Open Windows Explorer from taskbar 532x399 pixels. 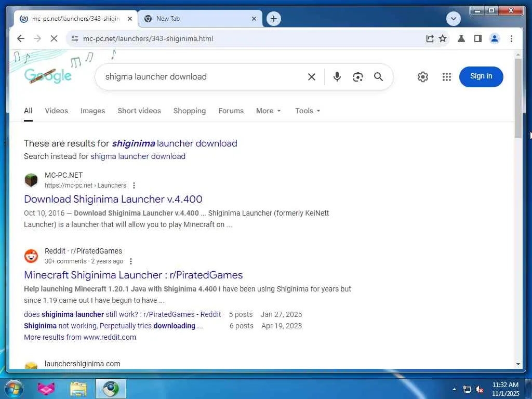pos(78,389)
